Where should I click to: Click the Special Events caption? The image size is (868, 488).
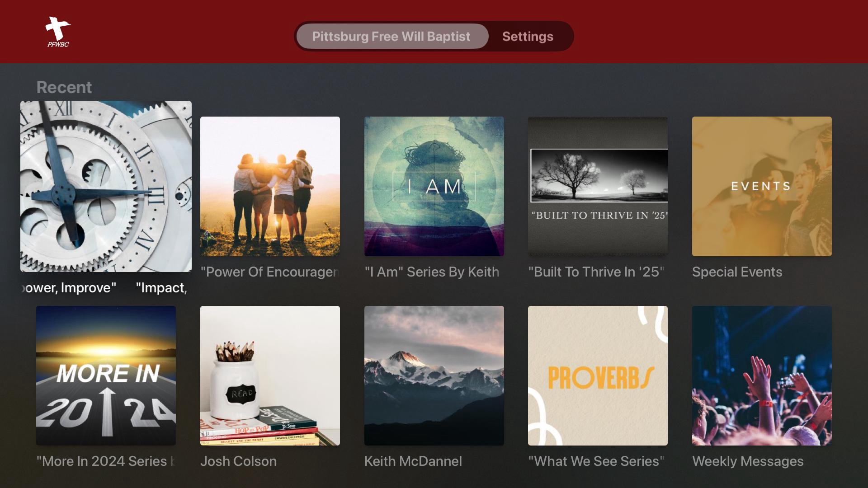(x=737, y=272)
